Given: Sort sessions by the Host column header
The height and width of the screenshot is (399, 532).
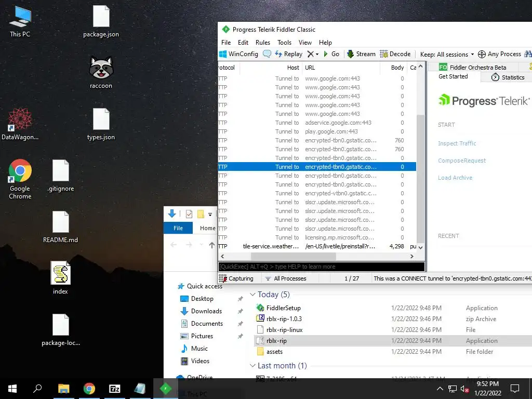Looking at the screenshot, I should pyautogui.click(x=271, y=68).
